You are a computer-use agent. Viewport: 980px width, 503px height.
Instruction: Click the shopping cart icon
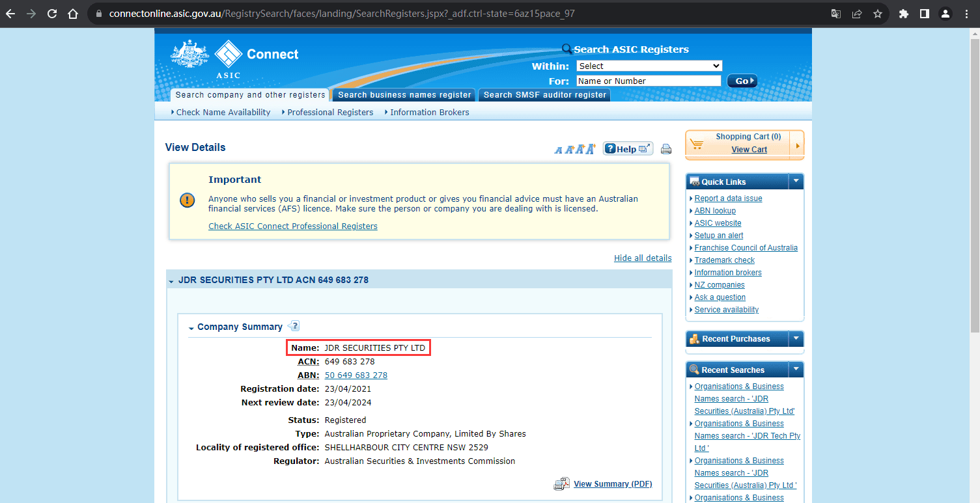(x=696, y=144)
